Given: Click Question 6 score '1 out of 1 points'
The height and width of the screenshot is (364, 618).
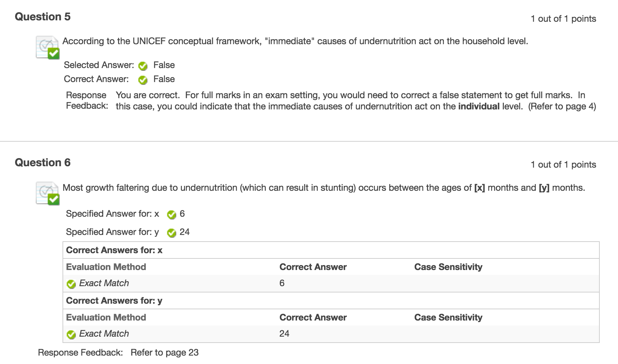Looking at the screenshot, I should pyautogui.click(x=563, y=165).
